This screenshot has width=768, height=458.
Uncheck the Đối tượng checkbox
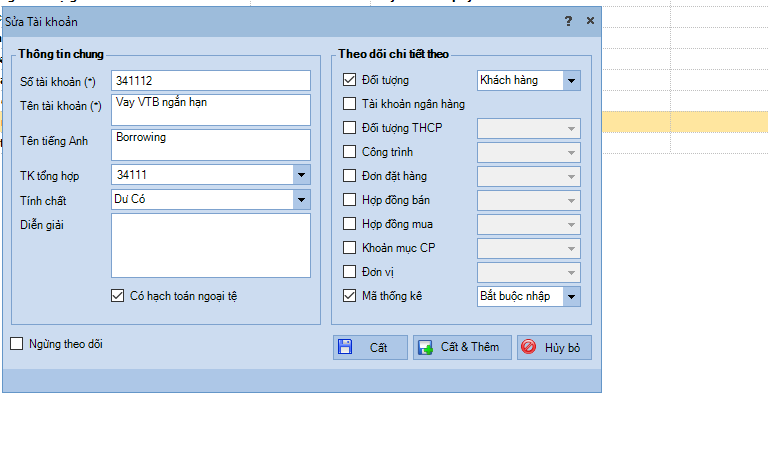click(x=349, y=80)
